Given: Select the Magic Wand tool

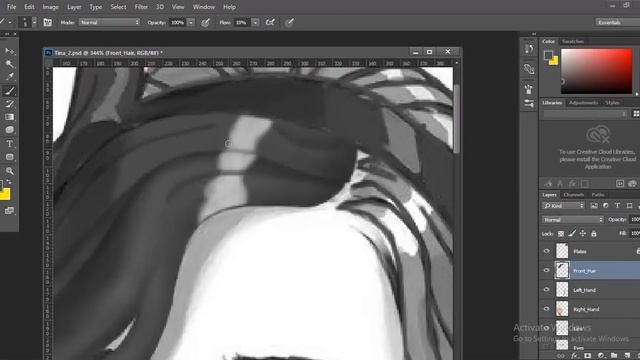Looking at the screenshot, I should [x=9, y=64].
